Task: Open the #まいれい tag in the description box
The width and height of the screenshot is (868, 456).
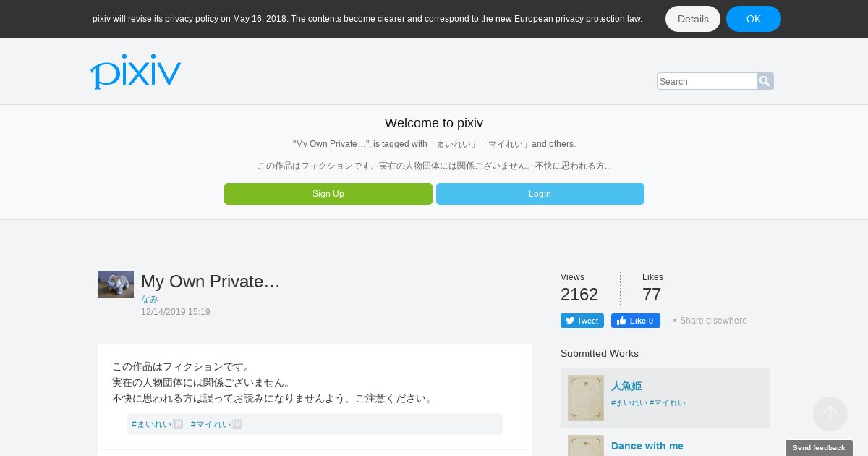Action: tap(152, 424)
